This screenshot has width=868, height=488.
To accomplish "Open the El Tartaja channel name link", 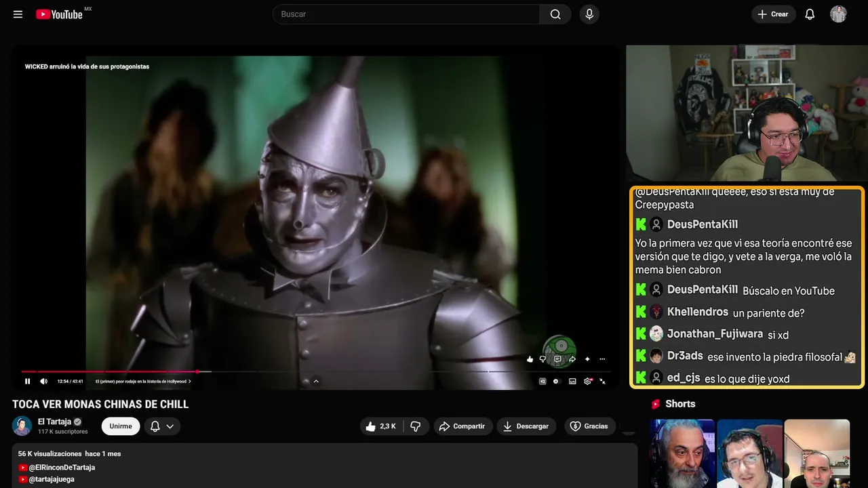I will point(55,422).
